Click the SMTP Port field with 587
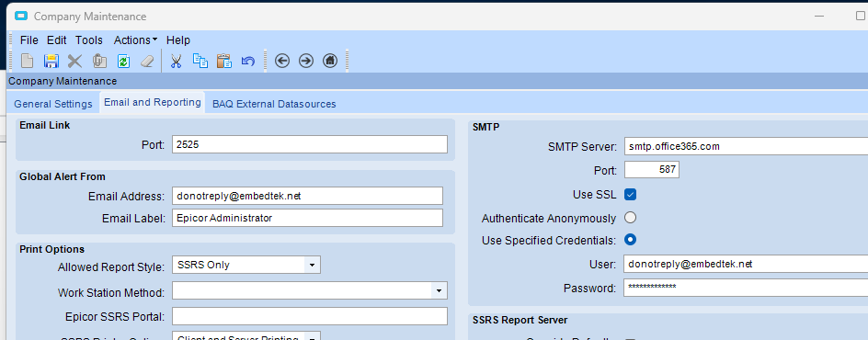Image resolution: width=868 pixels, height=340 pixels. [x=652, y=170]
